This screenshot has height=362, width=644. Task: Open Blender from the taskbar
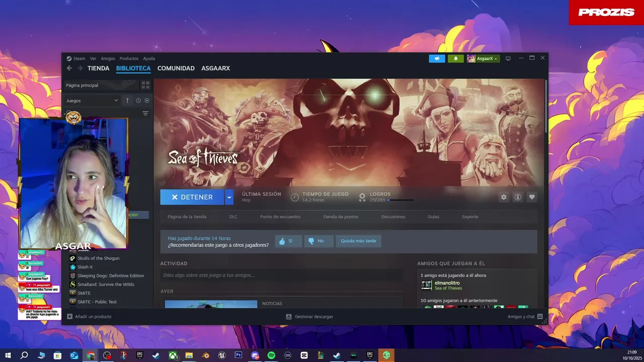205,355
